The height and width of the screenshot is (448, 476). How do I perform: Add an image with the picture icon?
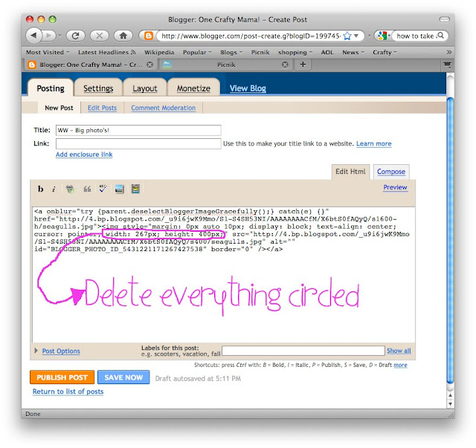coord(119,189)
